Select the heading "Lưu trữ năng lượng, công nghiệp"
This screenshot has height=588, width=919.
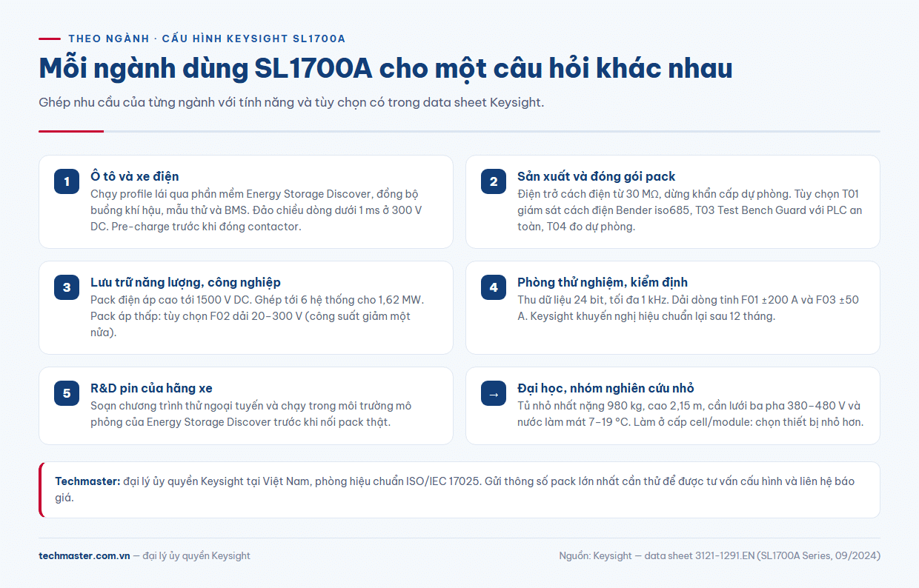tap(185, 282)
